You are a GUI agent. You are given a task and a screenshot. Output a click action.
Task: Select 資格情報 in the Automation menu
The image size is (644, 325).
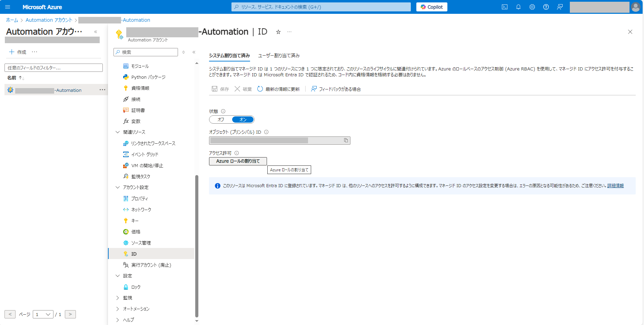point(140,88)
